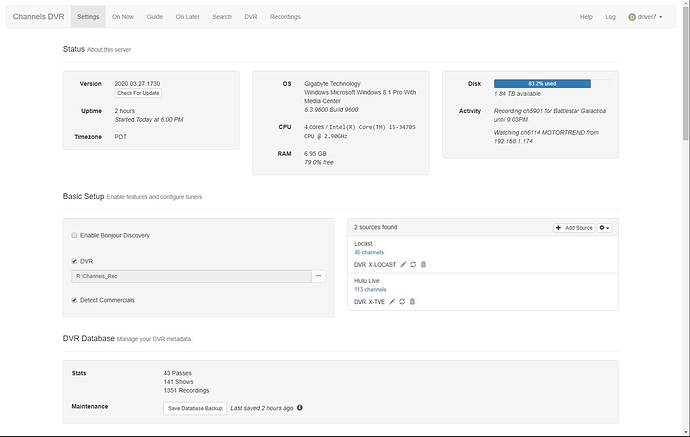Viewport: 690px width, 437px height.
Task: Click the disk usage progress bar
Action: pyautogui.click(x=542, y=83)
